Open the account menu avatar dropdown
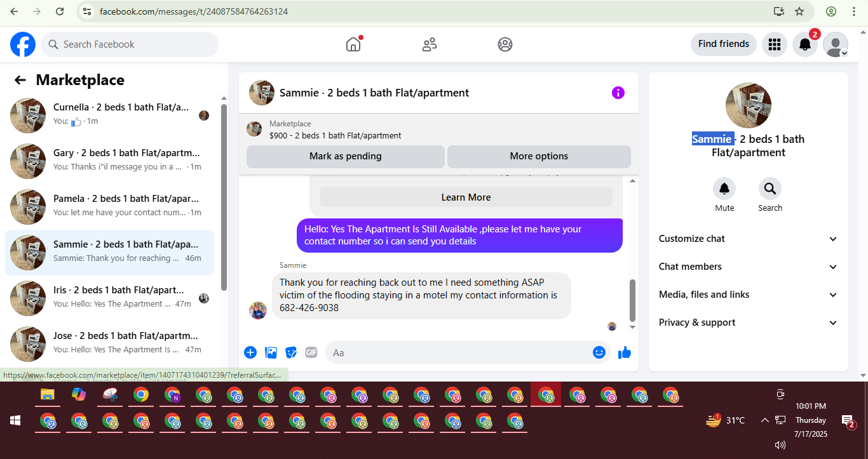The image size is (868, 459). (x=836, y=44)
